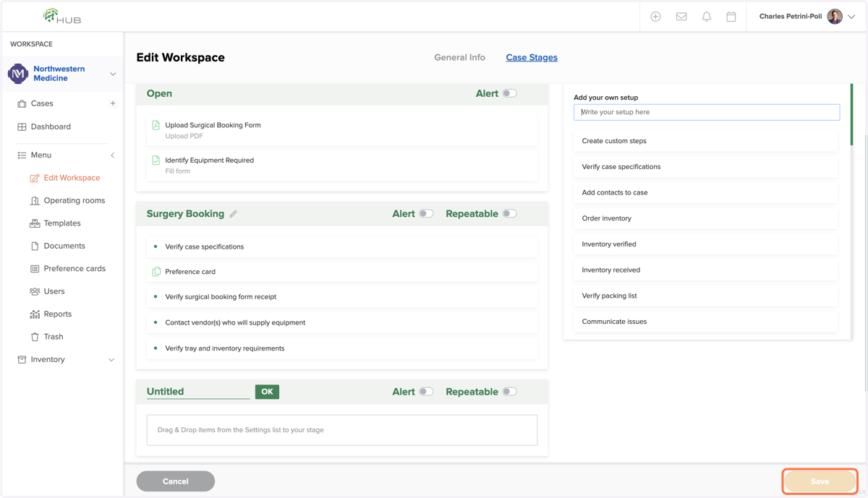Toggle Alert switch for Surgery Booking stage
The image size is (868, 498).
(426, 214)
